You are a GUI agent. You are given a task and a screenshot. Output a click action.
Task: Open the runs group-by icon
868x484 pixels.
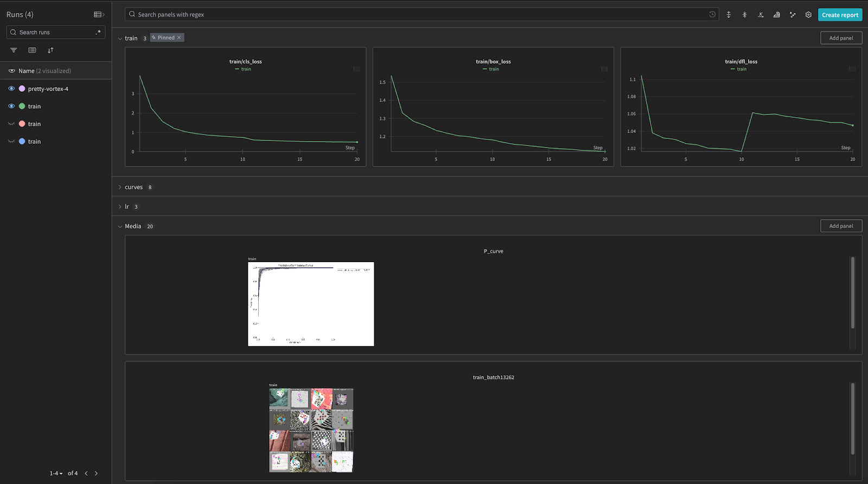point(32,50)
